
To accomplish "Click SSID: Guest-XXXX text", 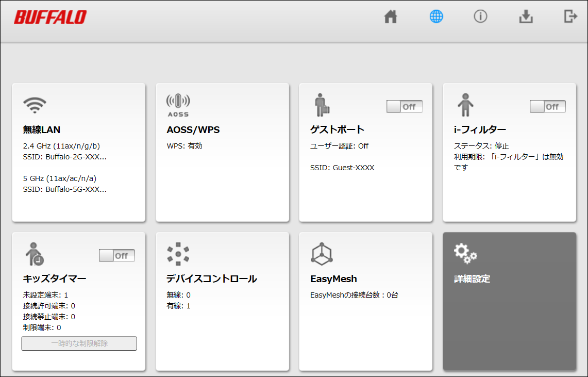I will click(342, 168).
